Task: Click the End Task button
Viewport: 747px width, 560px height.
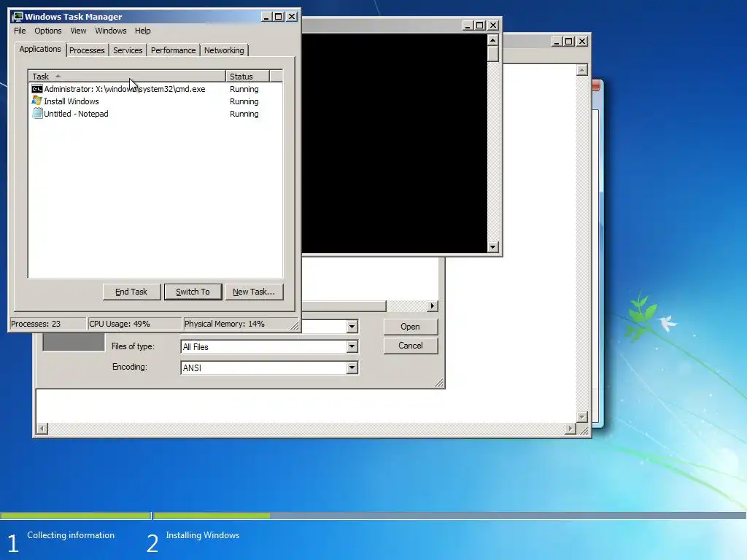Action: tap(131, 292)
